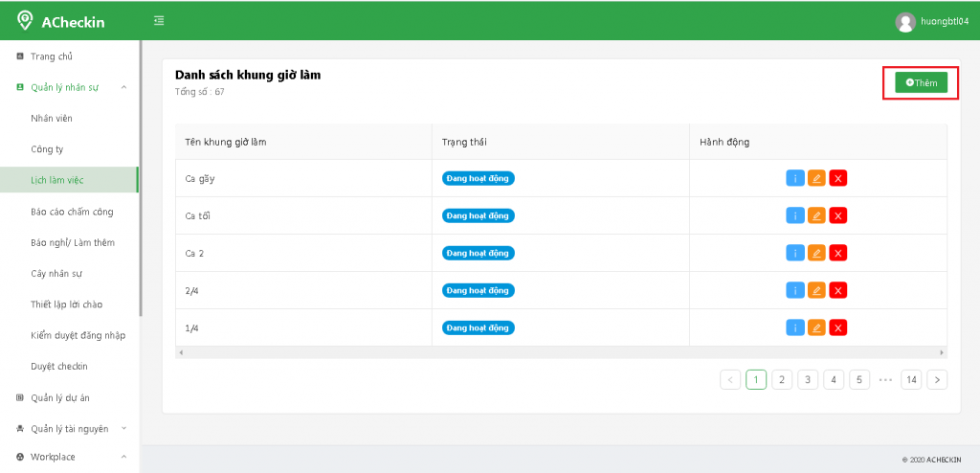Click the Tổng số : 67 text
The image size is (980, 473).
(x=199, y=92)
